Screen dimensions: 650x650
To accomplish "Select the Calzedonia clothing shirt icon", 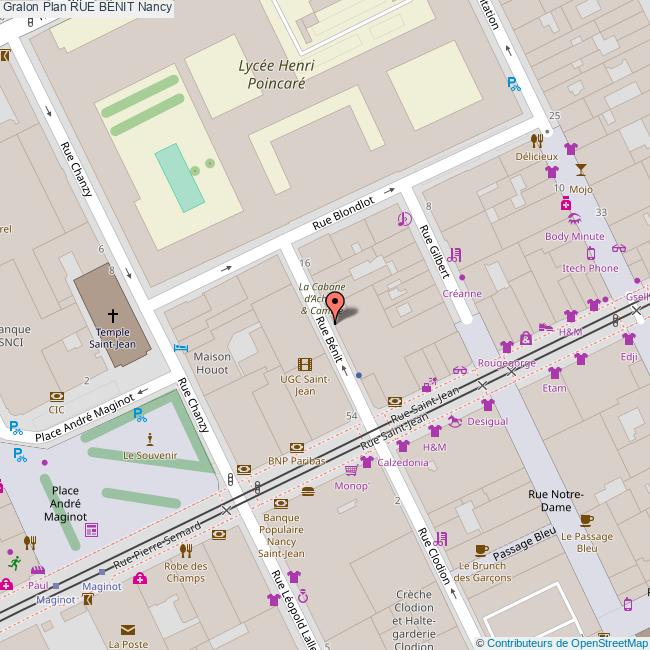I will (x=366, y=462).
